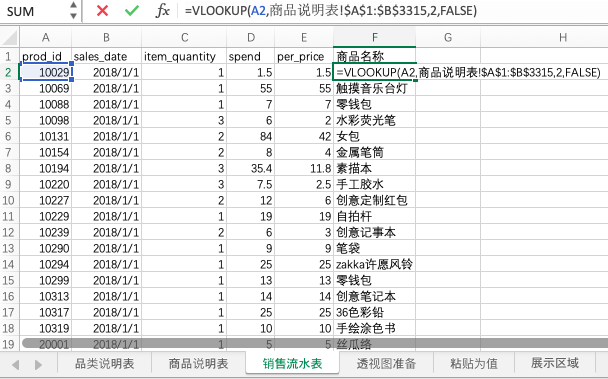The height and width of the screenshot is (379, 608).
Task: Cancel formula entry with red X
Action: (x=102, y=10)
